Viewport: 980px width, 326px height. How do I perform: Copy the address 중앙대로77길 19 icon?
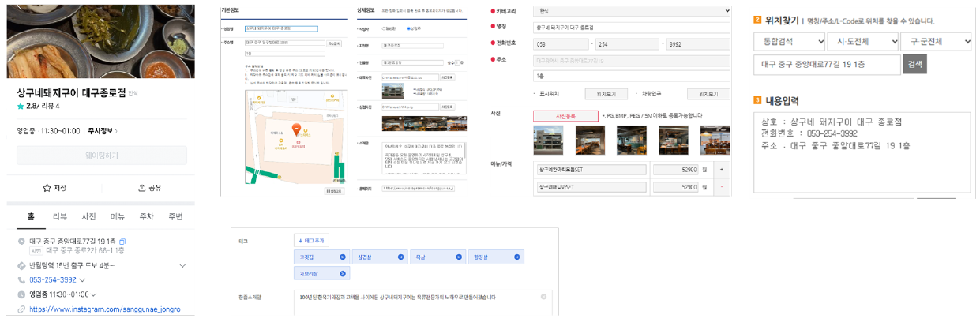pos(122,241)
